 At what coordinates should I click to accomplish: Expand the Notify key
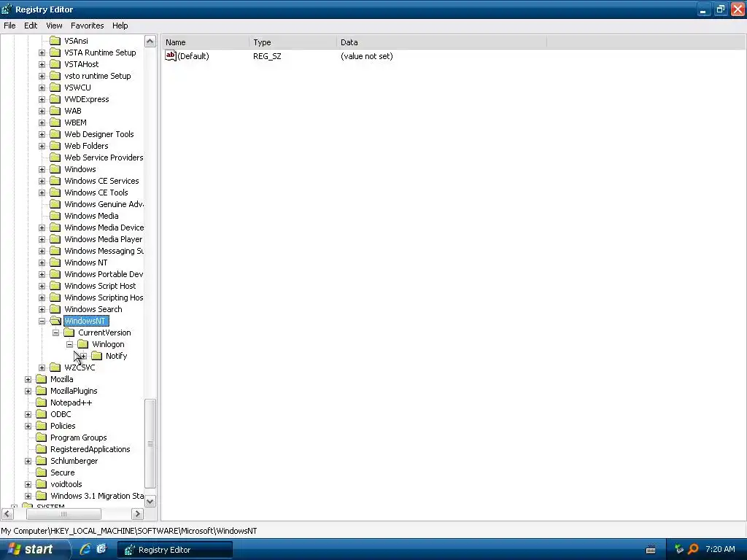(83, 356)
